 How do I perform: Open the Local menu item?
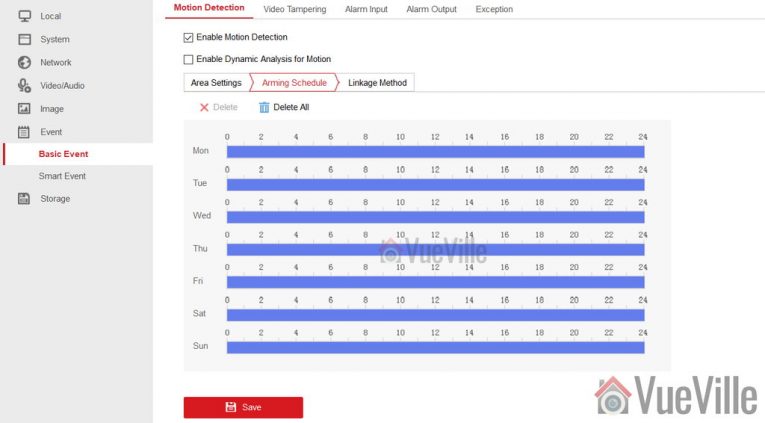(50, 16)
